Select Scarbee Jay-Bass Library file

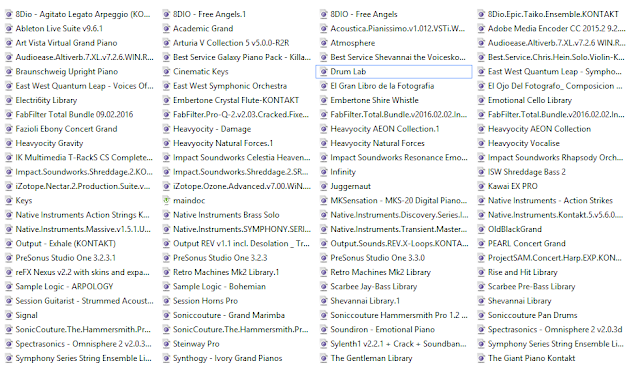click(x=374, y=287)
